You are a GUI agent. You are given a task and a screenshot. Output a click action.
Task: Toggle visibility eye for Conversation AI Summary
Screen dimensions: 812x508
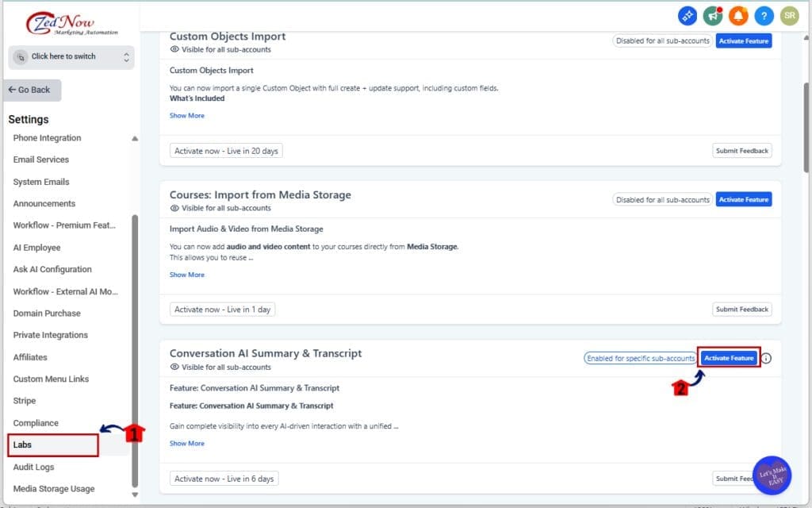click(x=176, y=367)
